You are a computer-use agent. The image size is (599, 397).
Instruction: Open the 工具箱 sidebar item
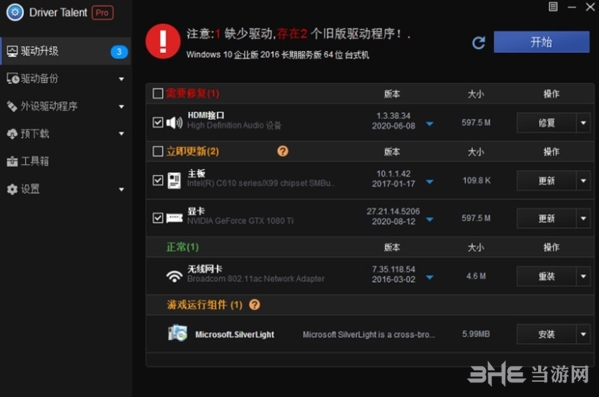(x=66, y=161)
